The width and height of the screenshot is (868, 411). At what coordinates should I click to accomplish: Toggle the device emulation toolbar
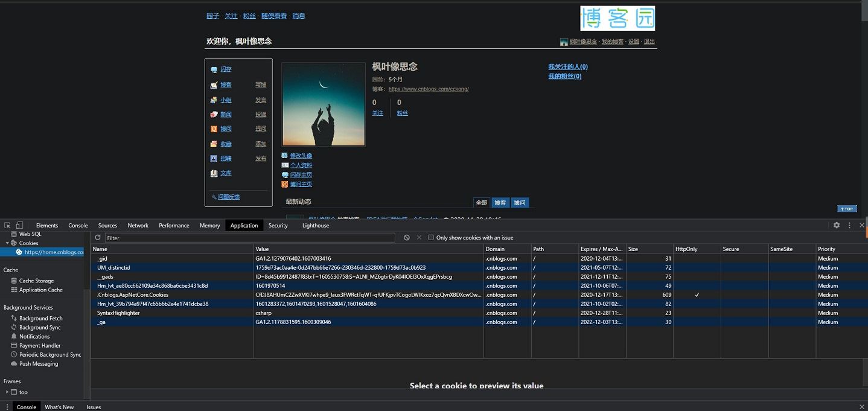point(18,225)
